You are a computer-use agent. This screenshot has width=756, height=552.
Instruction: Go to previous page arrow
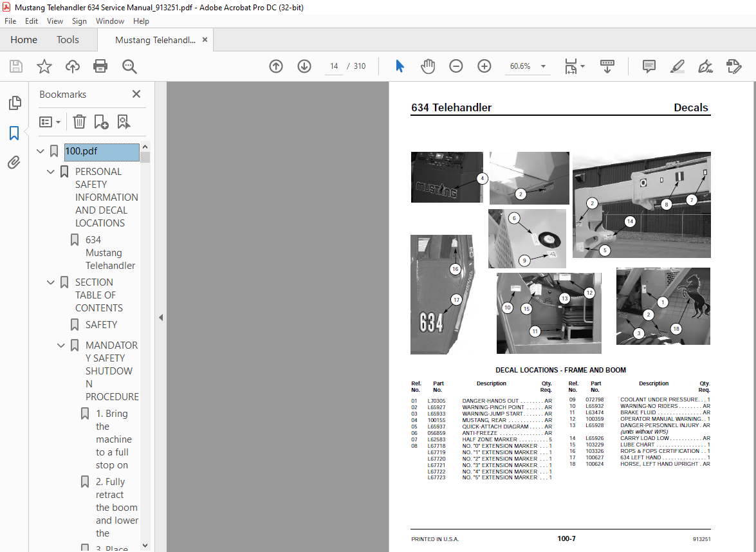[x=276, y=66]
